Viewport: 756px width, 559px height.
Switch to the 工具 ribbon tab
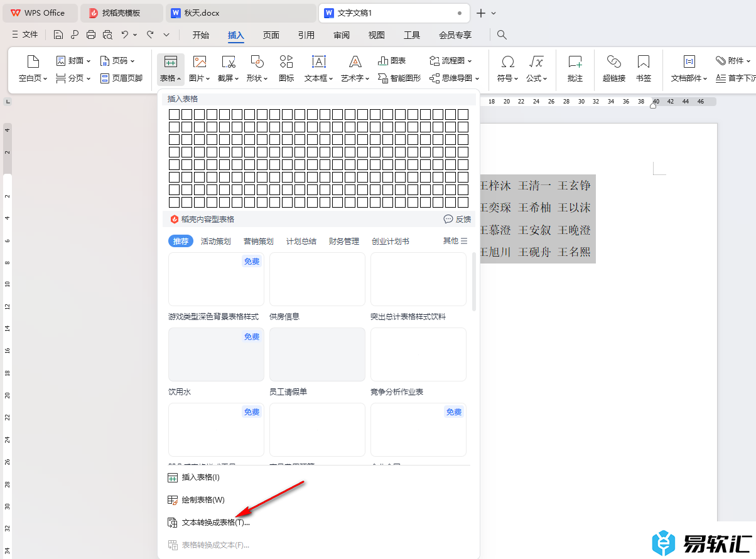tap(412, 35)
